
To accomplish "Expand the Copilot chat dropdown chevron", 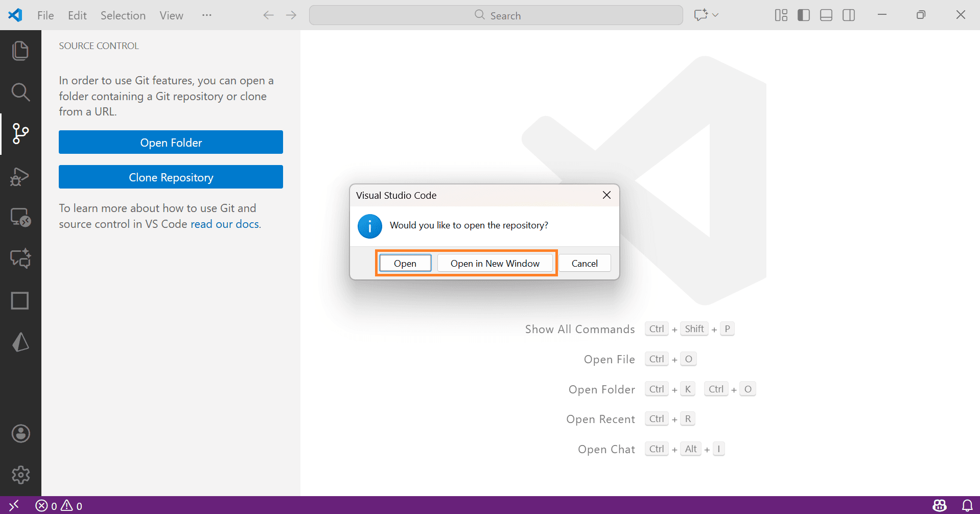I will [x=715, y=15].
